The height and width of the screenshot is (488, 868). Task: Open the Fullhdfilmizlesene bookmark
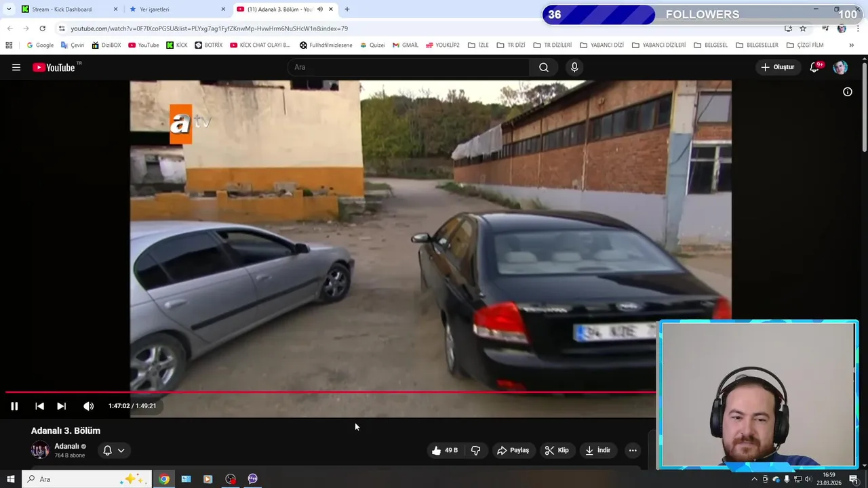pos(326,45)
